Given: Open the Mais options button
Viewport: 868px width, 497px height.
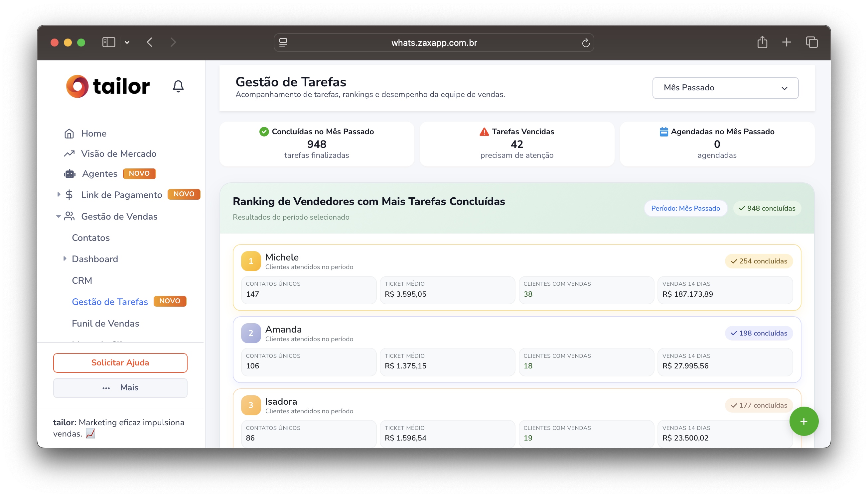Looking at the screenshot, I should point(120,387).
